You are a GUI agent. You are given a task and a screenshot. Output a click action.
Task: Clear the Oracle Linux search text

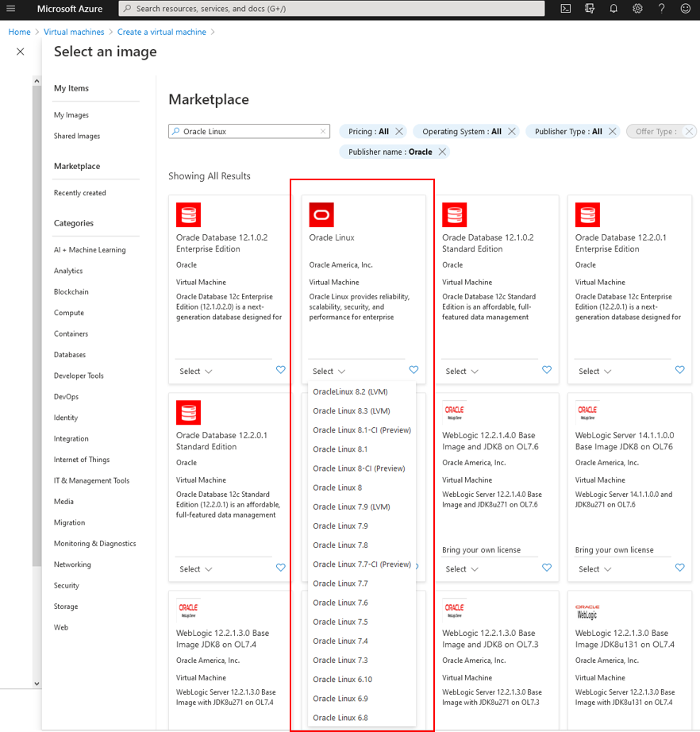point(323,131)
